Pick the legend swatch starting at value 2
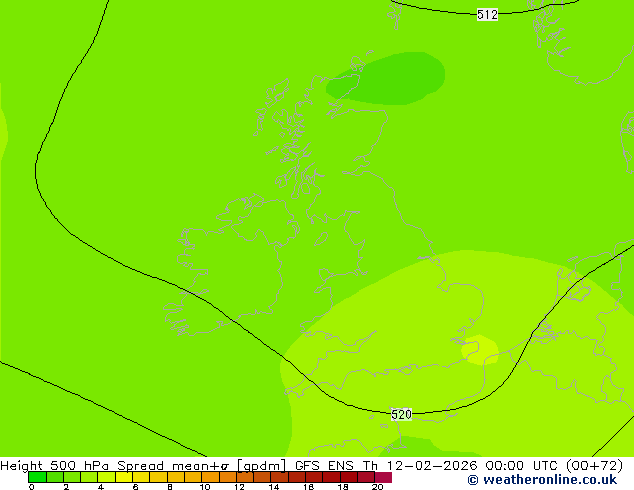Screen dimensions: 634x490 72,477
